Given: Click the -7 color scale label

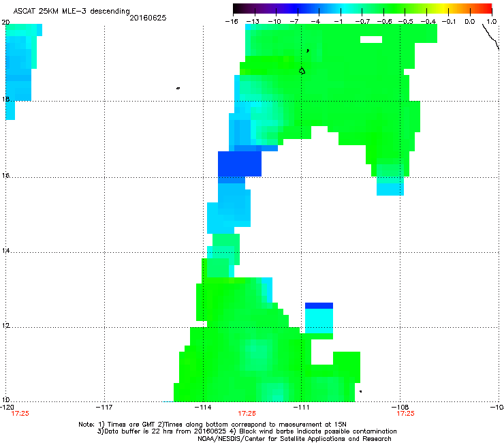Looking at the screenshot, I should 294,22.
